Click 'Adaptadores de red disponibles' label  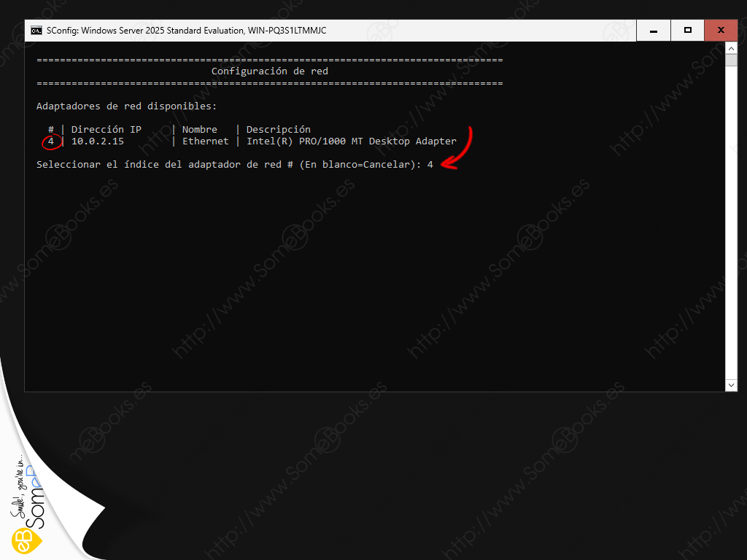pyautogui.click(x=126, y=106)
